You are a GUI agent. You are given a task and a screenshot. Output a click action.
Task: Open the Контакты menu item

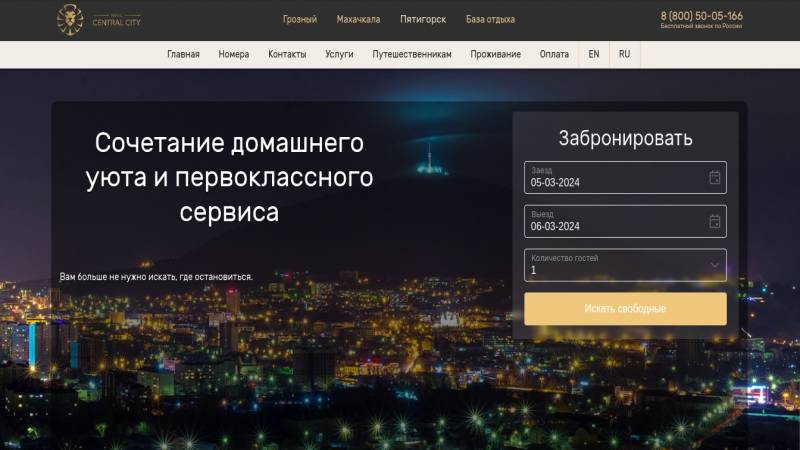point(287,54)
